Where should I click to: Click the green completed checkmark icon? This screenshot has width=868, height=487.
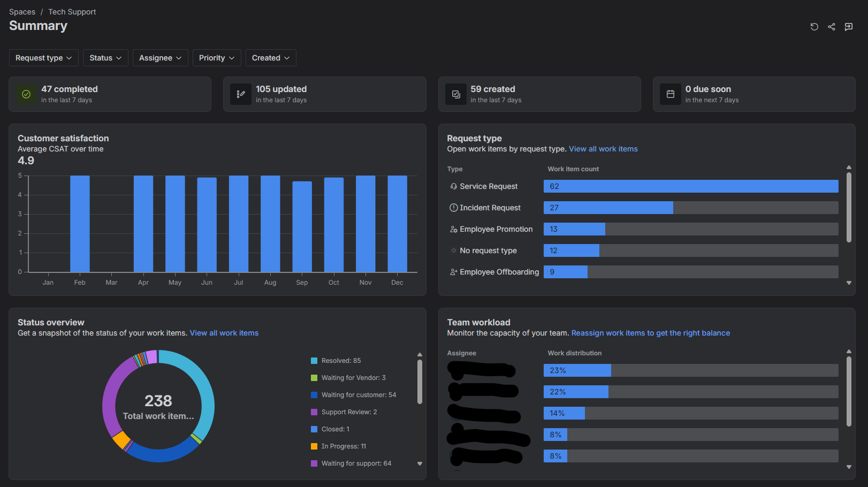[x=26, y=94]
